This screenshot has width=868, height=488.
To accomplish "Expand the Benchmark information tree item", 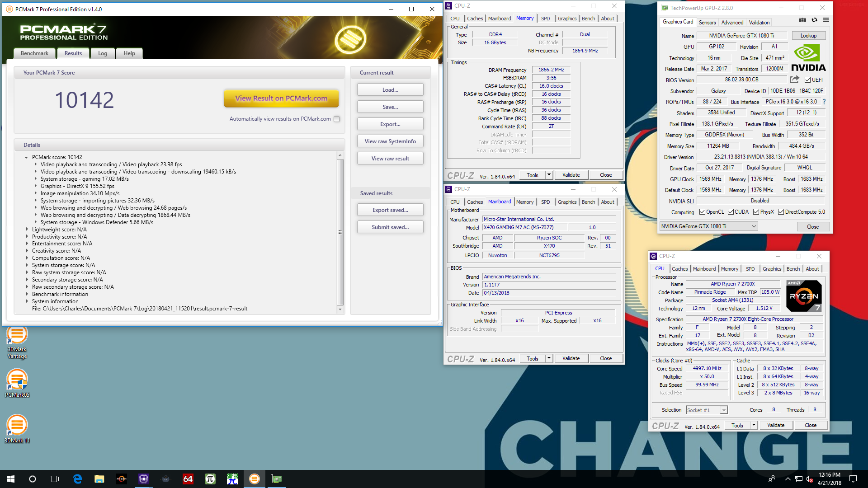I will coord(27,294).
